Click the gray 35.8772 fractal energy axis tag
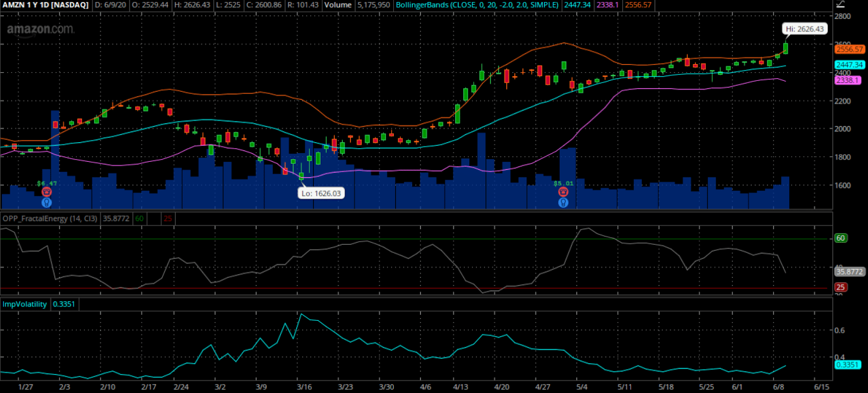 pyautogui.click(x=849, y=272)
